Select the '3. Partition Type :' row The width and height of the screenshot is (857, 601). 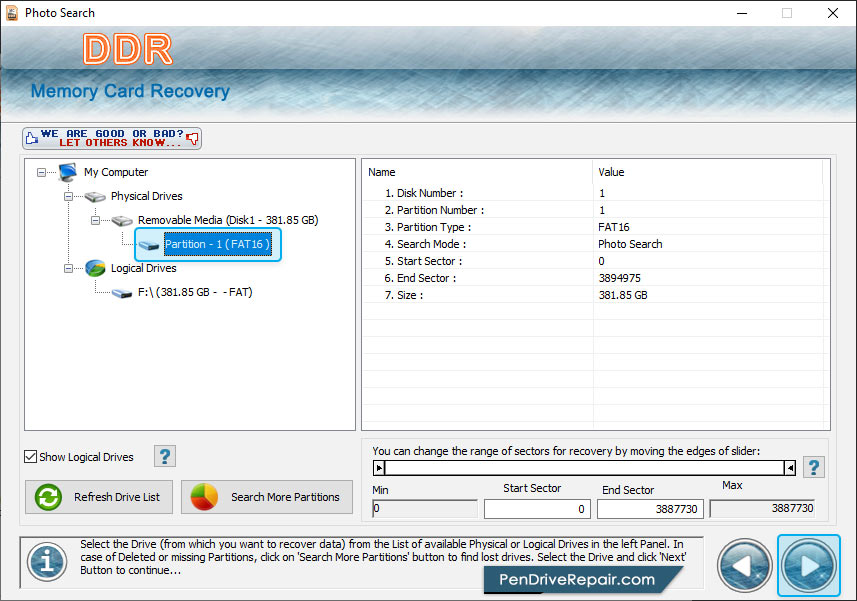pyautogui.click(x=593, y=227)
